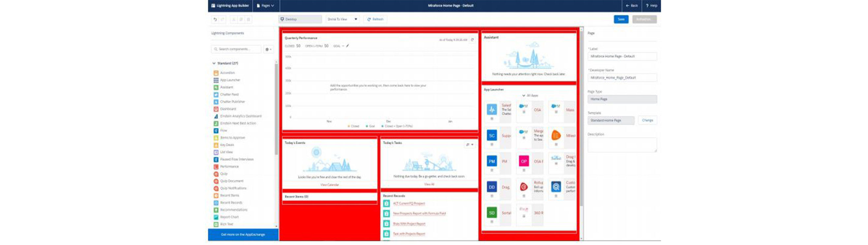Refresh the canvas preview
This screenshot has width=868, height=245.
(x=375, y=19)
